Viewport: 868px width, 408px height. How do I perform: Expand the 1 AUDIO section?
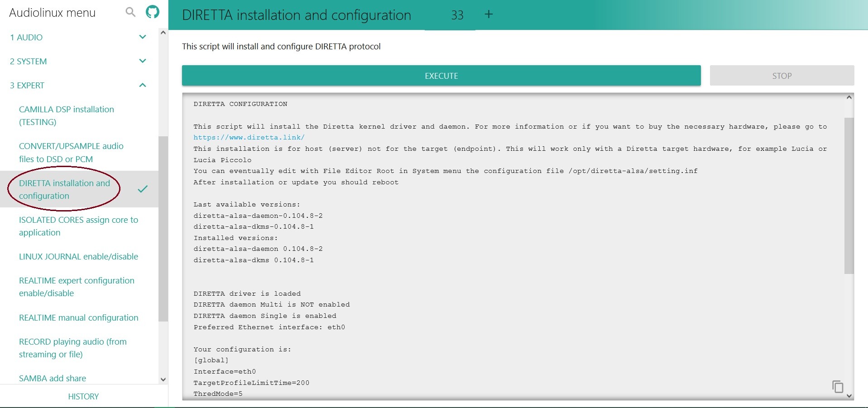(x=79, y=37)
